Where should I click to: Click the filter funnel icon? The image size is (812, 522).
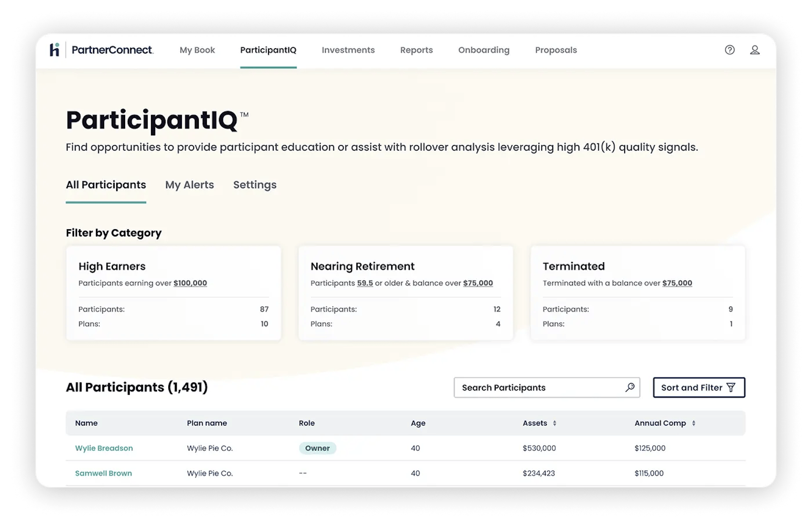coord(731,387)
